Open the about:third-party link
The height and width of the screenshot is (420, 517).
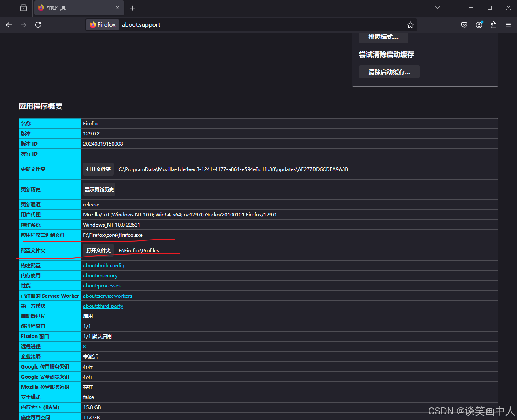tap(103, 306)
